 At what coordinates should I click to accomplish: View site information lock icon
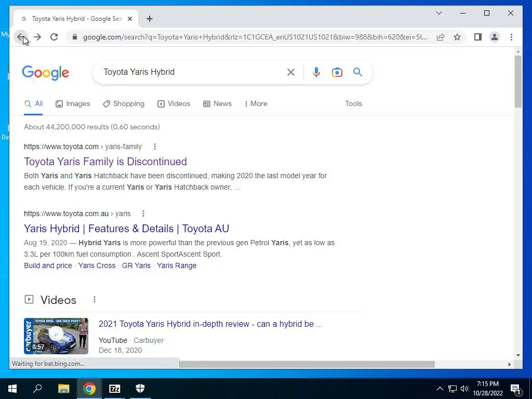tap(75, 37)
